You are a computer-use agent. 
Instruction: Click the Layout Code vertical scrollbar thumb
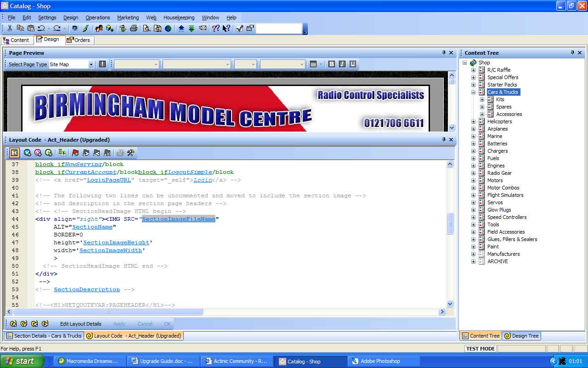pos(450,224)
